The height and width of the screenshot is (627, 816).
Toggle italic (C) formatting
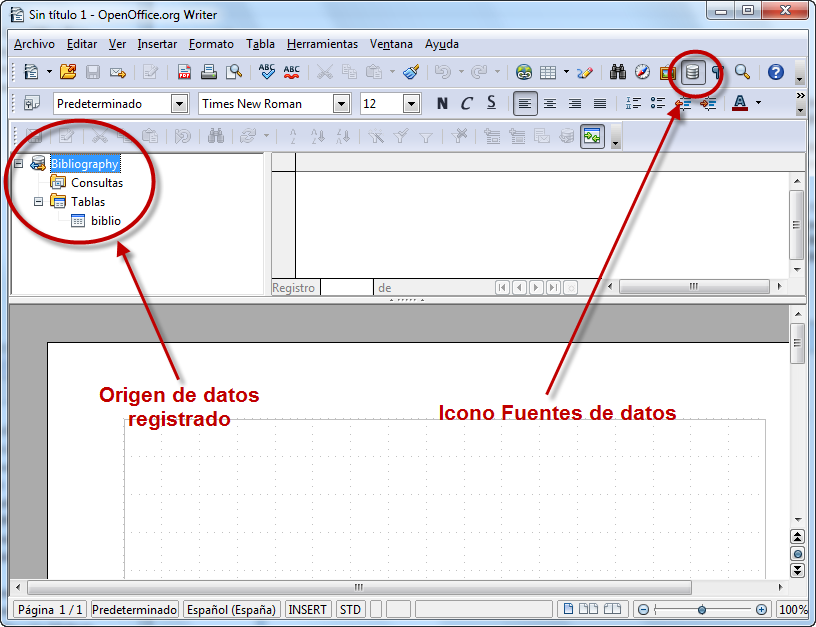(x=467, y=103)
